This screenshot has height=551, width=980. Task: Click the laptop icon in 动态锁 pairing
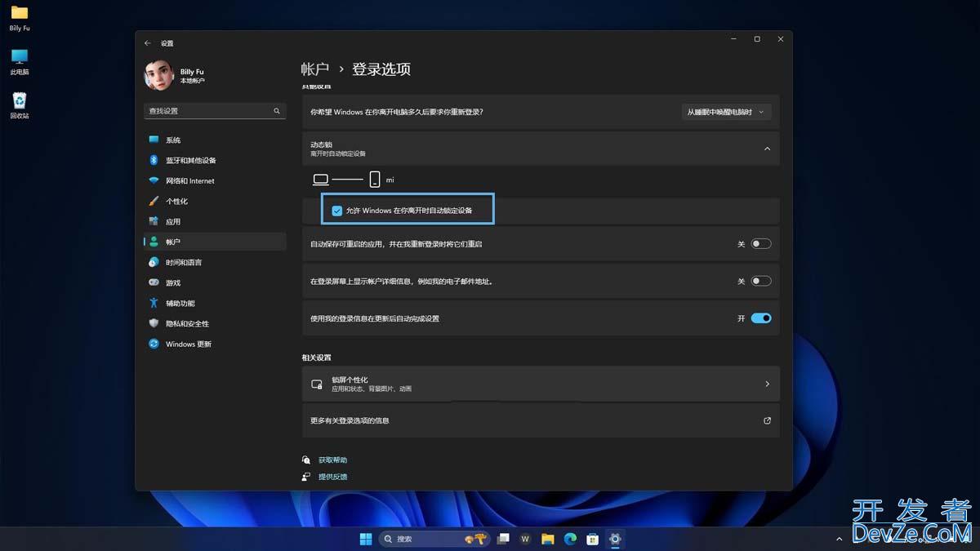(321, 180)
